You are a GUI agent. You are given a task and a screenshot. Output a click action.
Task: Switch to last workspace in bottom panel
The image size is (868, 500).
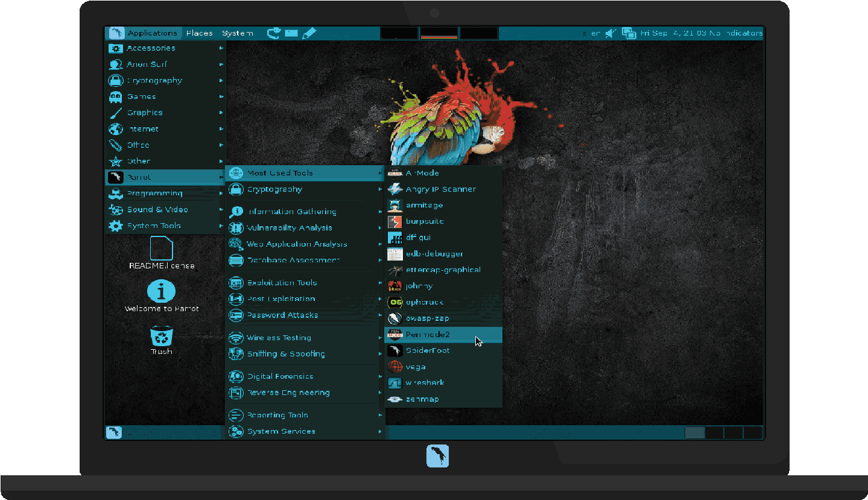[x=753, y=432]
